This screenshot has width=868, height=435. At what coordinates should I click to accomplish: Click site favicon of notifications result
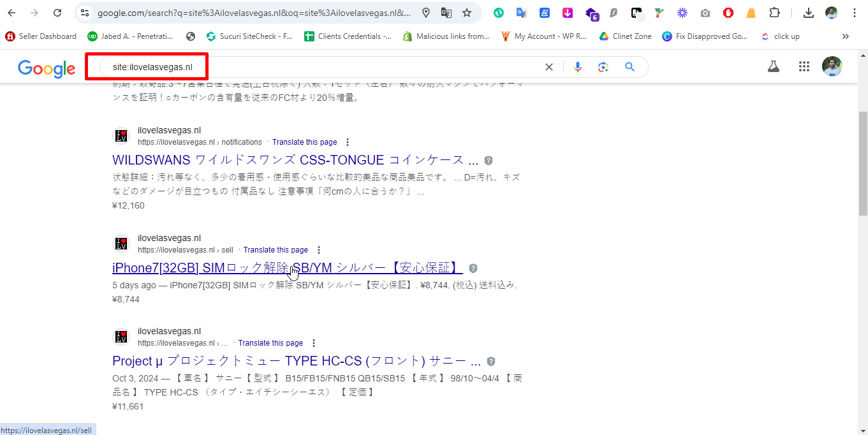121,136
